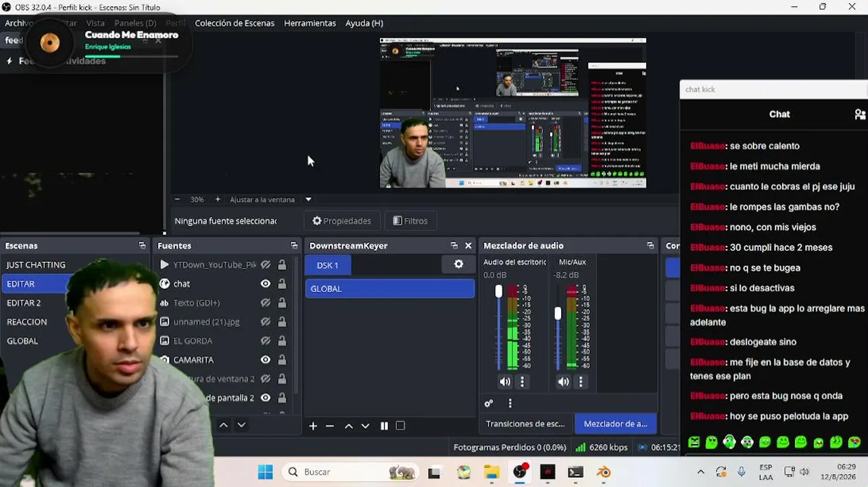The image size is (868, 487).
Task: Open source Propiedades
Action: [342, 221]
